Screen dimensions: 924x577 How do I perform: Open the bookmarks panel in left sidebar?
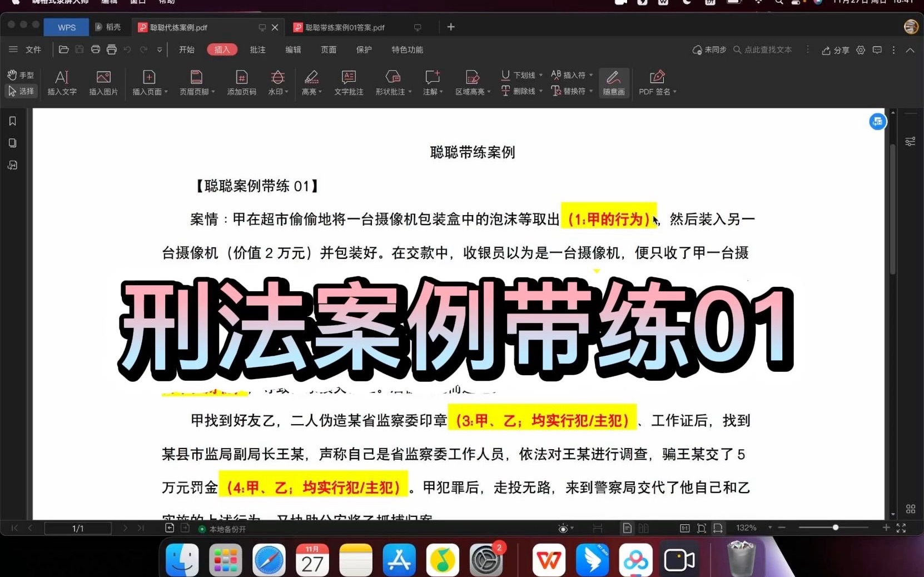tap(12, 121)
